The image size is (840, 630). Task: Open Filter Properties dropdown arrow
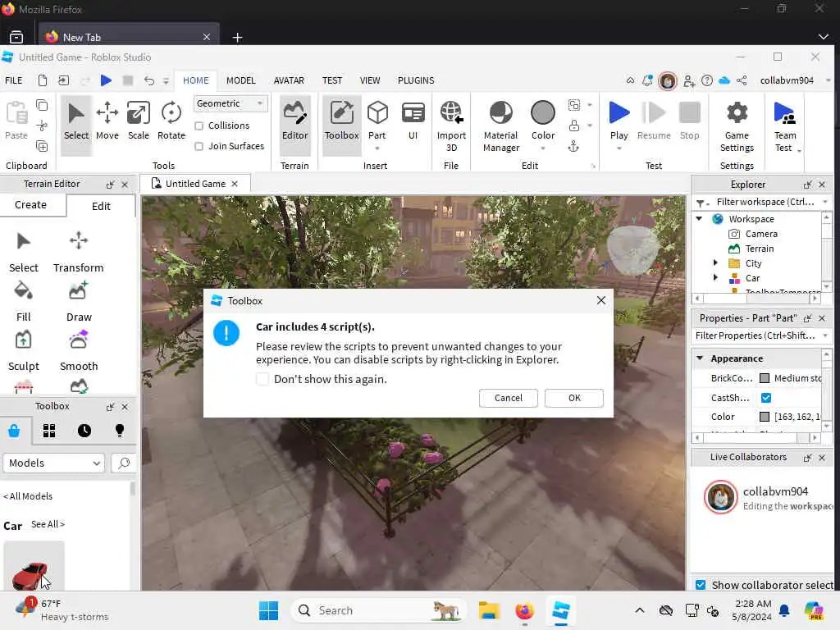825,336
